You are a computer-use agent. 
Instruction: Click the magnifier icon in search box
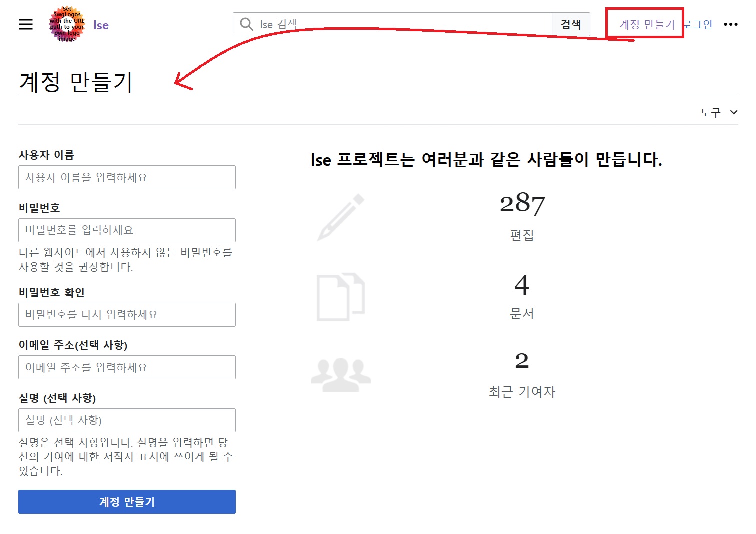(x=246, y=24)
